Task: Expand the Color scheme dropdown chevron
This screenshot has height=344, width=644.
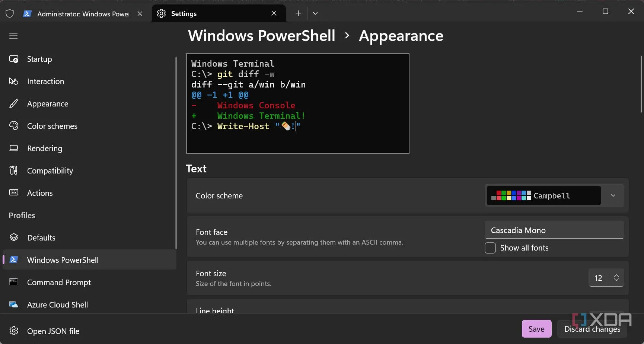Action: coord(613,196)
